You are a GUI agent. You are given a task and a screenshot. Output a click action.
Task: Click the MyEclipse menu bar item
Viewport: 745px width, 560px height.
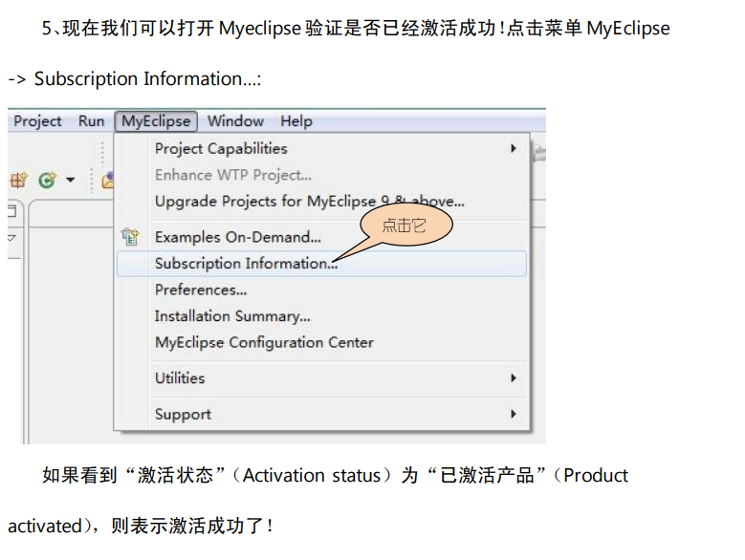click(x=156, y=121)
